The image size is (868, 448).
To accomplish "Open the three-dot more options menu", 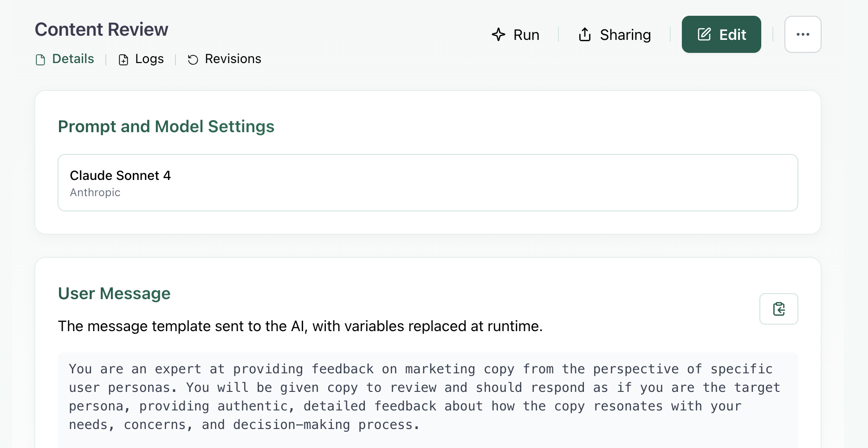I will pos(803,34).
